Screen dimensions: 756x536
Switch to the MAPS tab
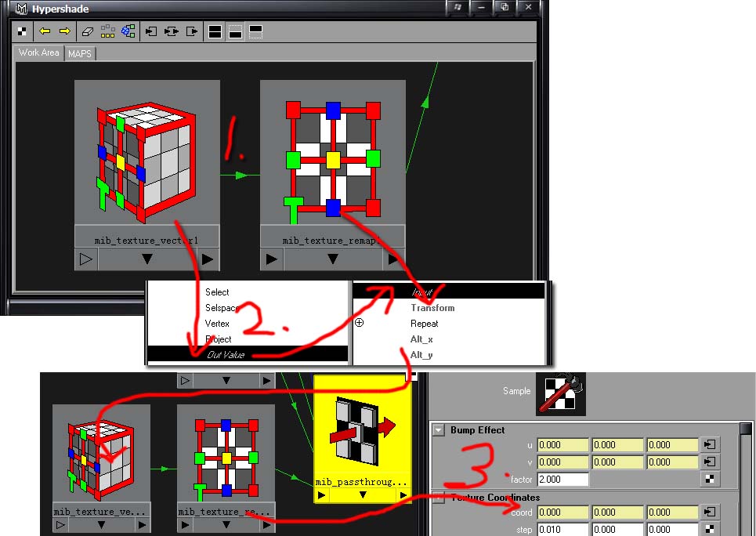(x=80, y=53)
